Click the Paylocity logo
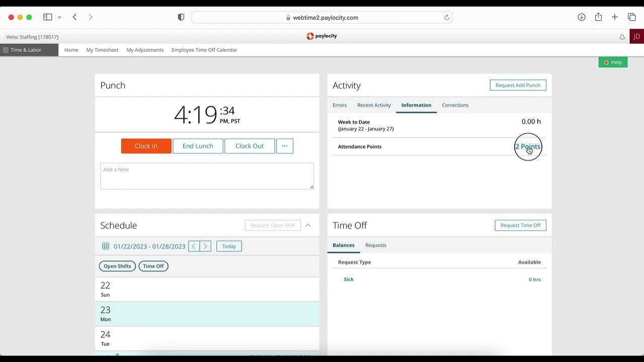644x362 pixels. point(322,36)
